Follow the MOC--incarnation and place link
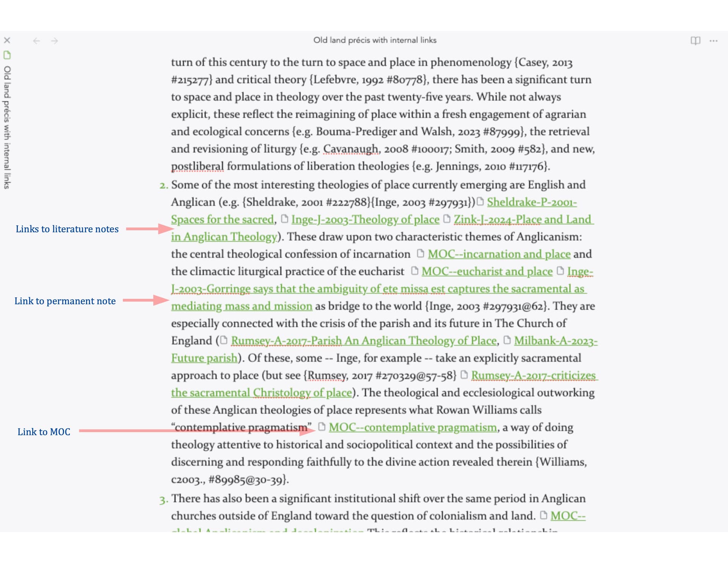The width and height of the screenshot is (728, 563). click(x=499, y=254)
